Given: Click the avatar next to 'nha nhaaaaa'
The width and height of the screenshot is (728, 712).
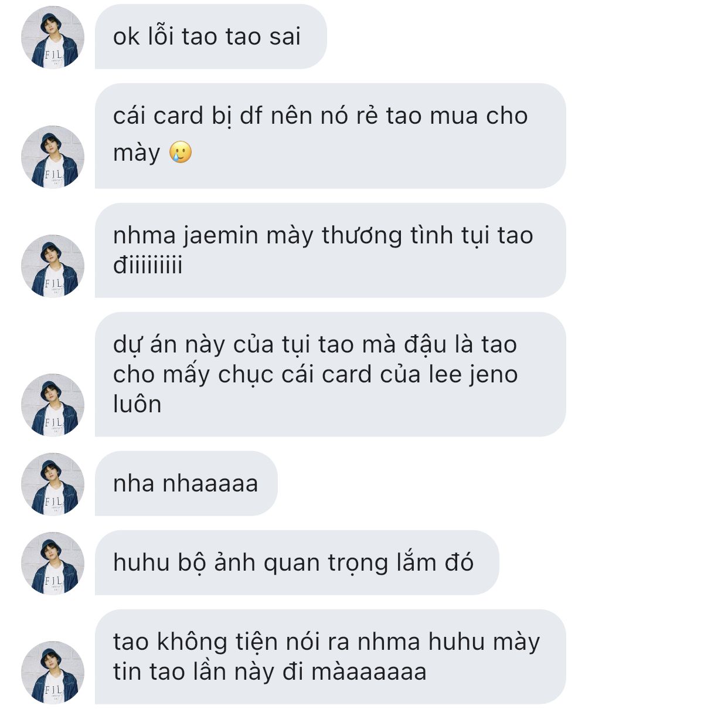Looking at the screenshot, I should pos(53,484).
